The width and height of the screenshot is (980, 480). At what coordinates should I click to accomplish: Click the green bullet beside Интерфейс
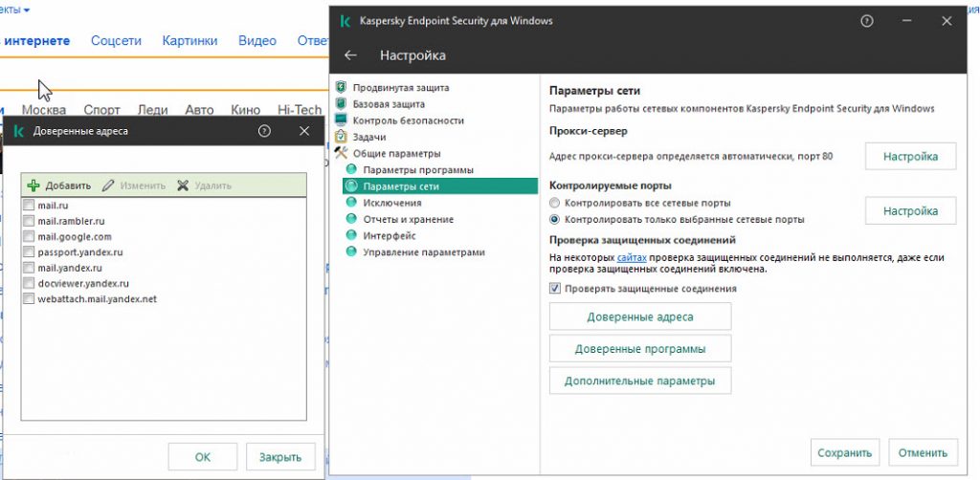tap(351, 235)
